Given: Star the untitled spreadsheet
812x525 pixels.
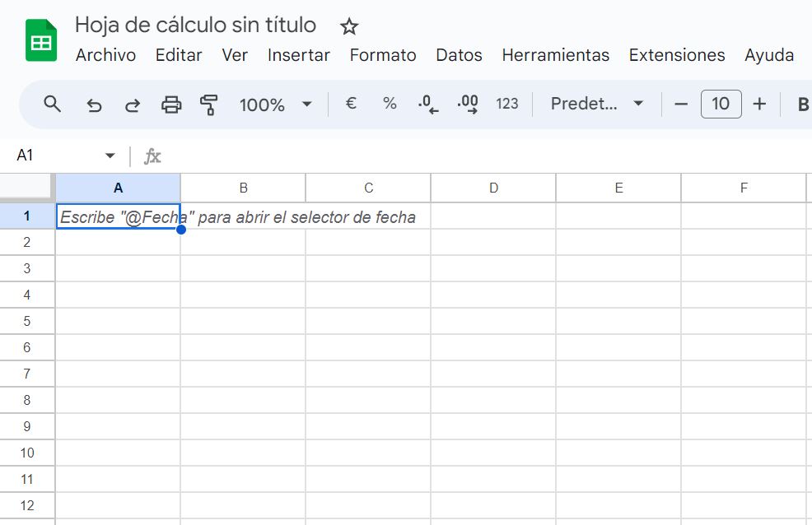Looking at the screenshot, I should [x=349, y=26].
